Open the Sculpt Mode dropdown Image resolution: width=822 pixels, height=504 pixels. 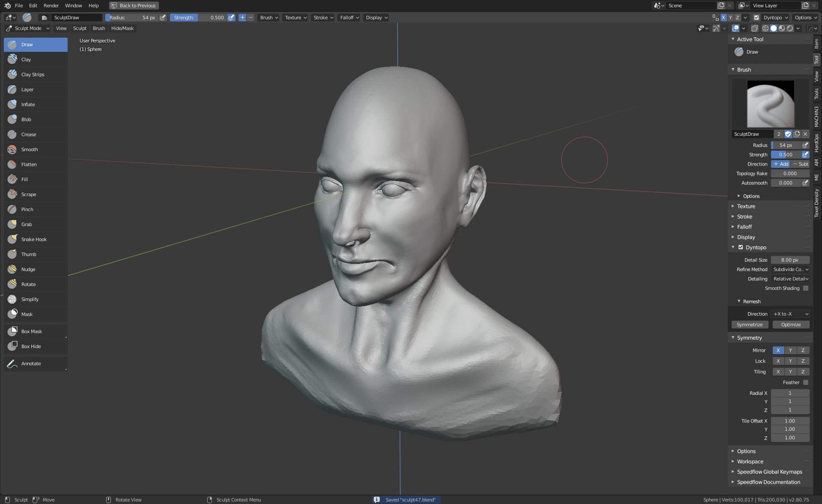28,28
